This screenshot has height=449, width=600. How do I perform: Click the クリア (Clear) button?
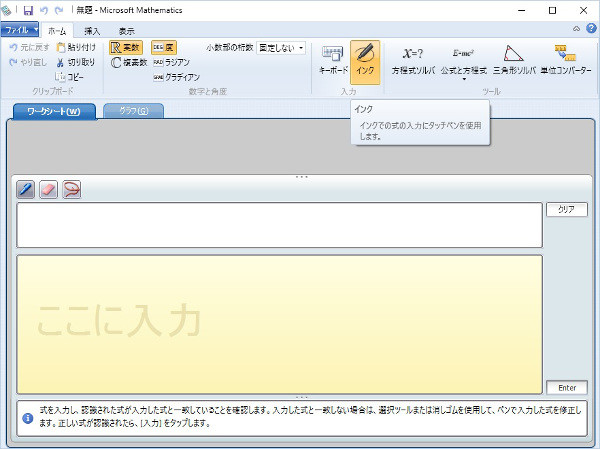pyautogui.click(x=566, y=209)
